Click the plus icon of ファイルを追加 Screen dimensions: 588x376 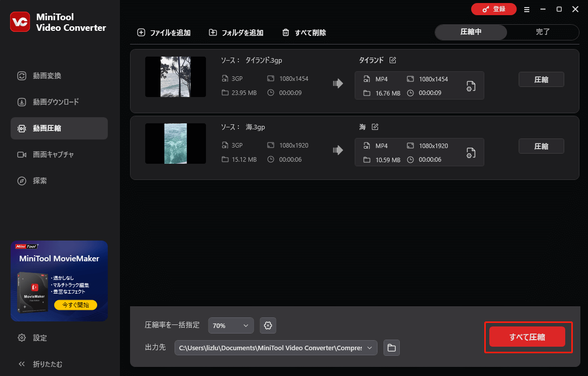coord(141,32)
